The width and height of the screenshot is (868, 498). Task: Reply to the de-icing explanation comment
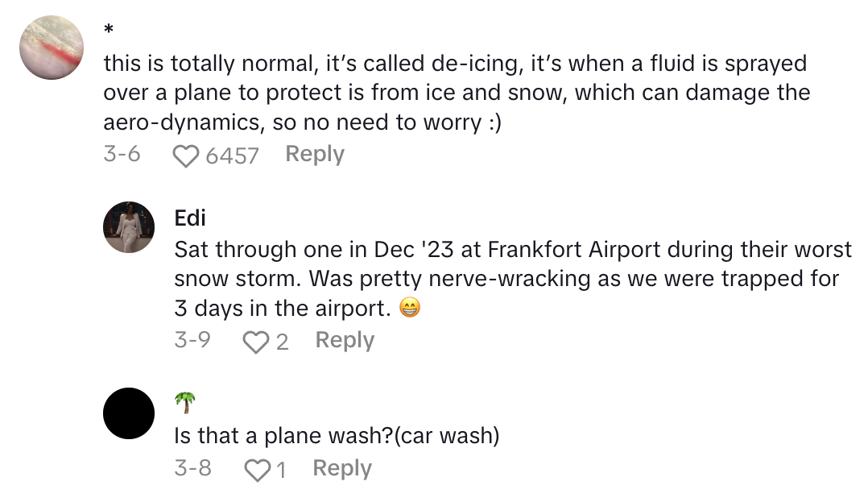(x=314, y=153)
